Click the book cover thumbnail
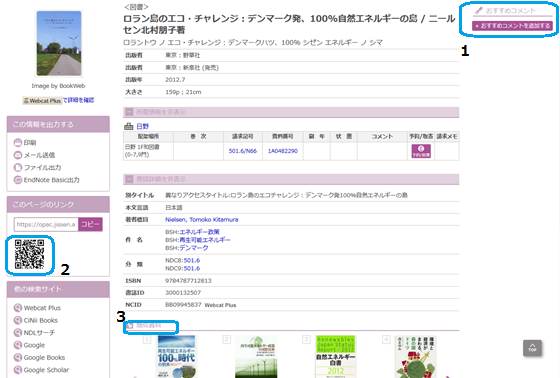Image resolution: width=560 pixels, height=378 pixels. click(x=59, y=43)
